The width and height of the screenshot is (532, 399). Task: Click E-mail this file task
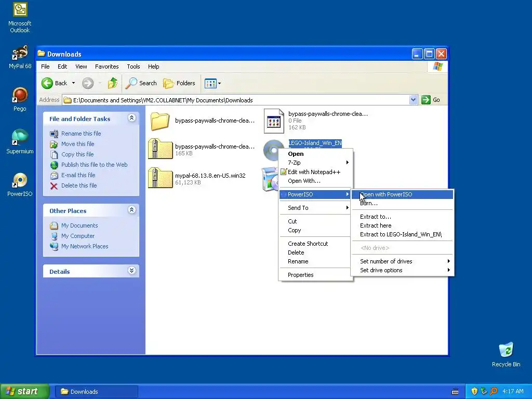(78, 175)
